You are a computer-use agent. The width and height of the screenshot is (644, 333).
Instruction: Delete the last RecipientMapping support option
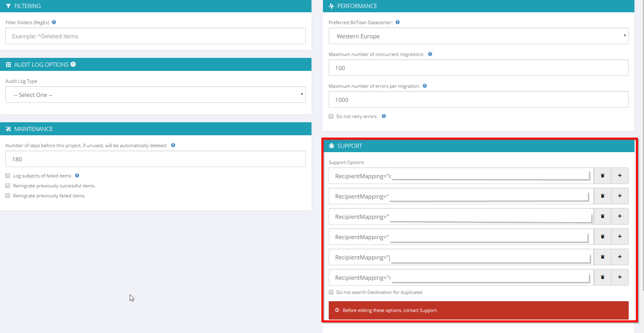[602, 277]
